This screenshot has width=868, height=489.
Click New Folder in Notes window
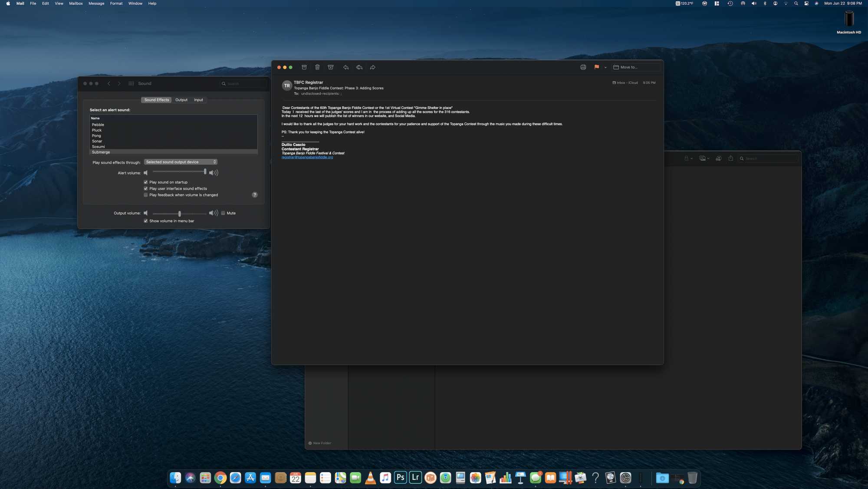(320, 443)
